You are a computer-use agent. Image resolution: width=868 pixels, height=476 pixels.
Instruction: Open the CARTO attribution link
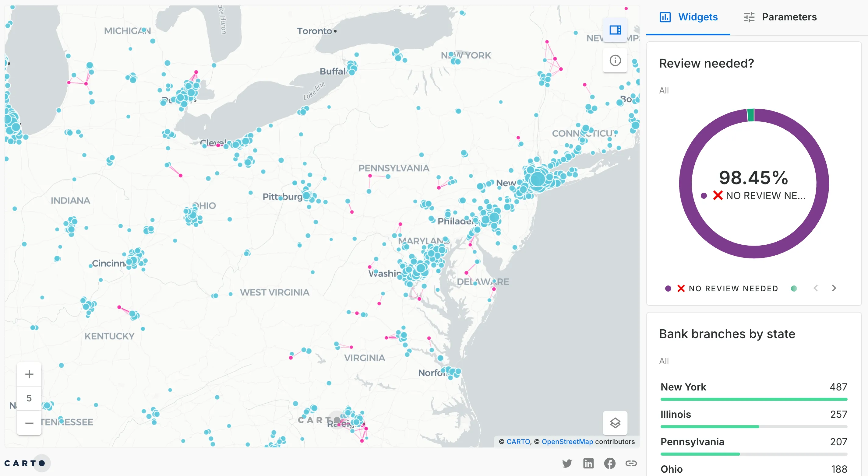518,442
